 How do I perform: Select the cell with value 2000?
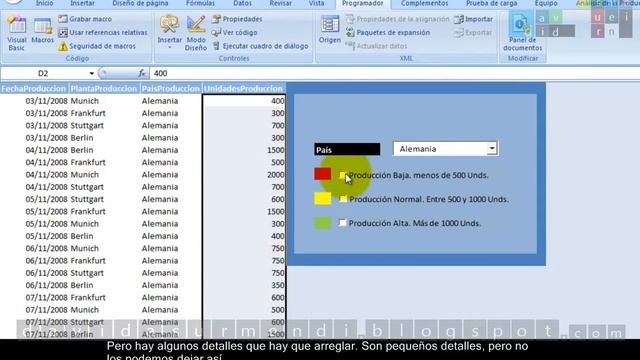pos(244,175)
